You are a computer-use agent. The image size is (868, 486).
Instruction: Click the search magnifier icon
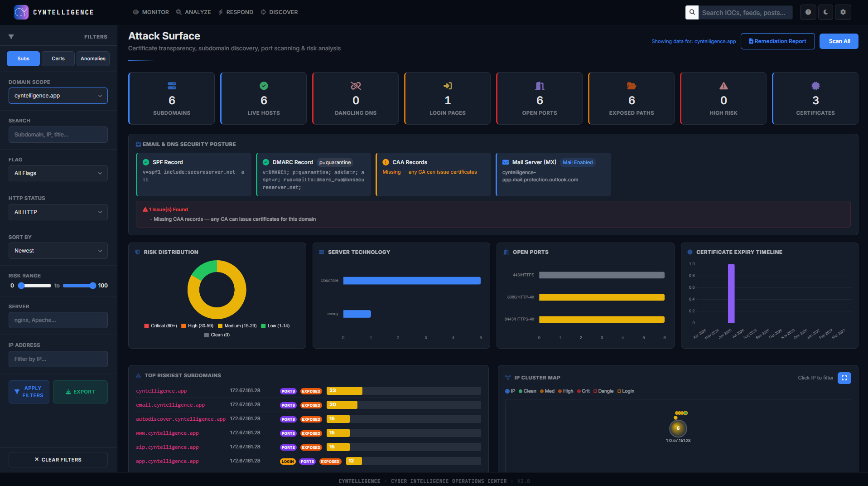pyautogui.click(x=692, y=12)
